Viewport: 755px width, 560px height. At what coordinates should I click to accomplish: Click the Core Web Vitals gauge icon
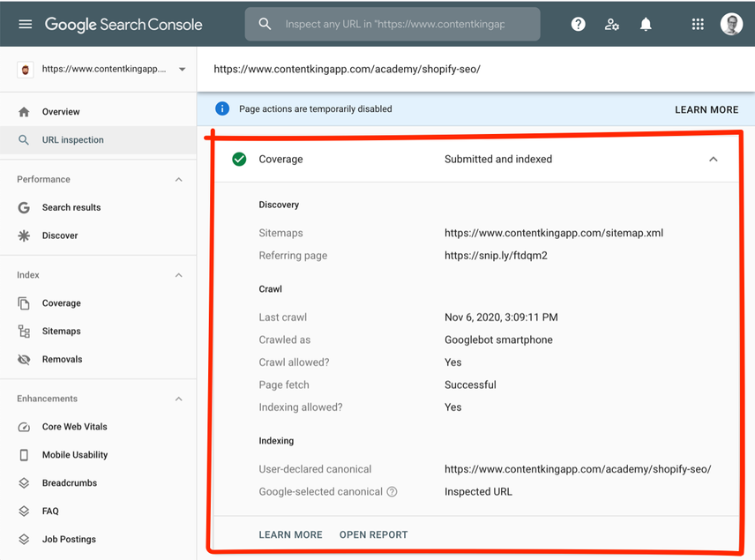coord(24,427)
